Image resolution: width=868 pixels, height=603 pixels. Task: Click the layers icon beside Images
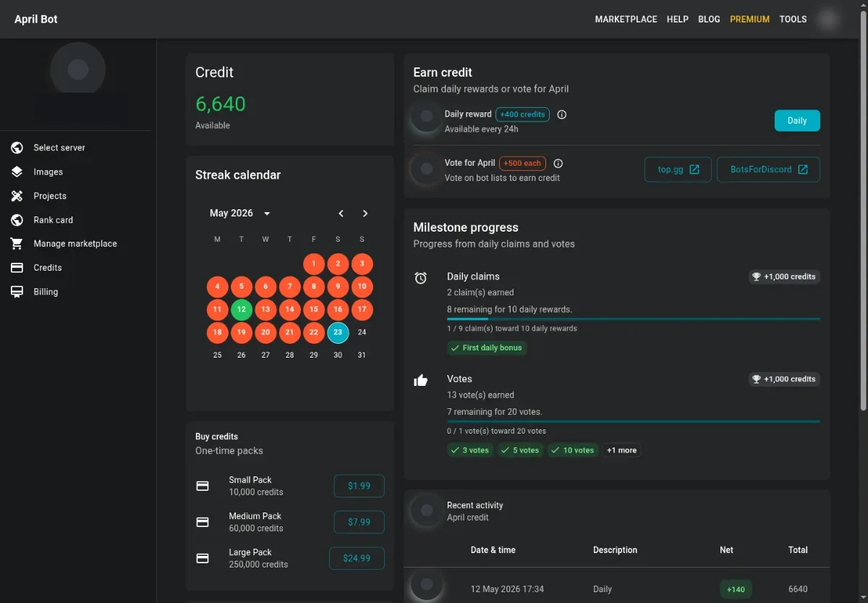(x=17, y=172)
